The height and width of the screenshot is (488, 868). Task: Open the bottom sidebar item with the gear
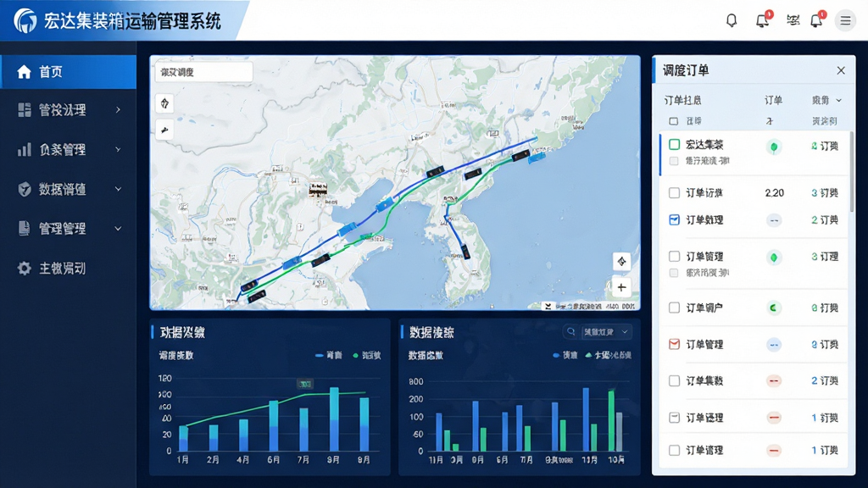68,269
